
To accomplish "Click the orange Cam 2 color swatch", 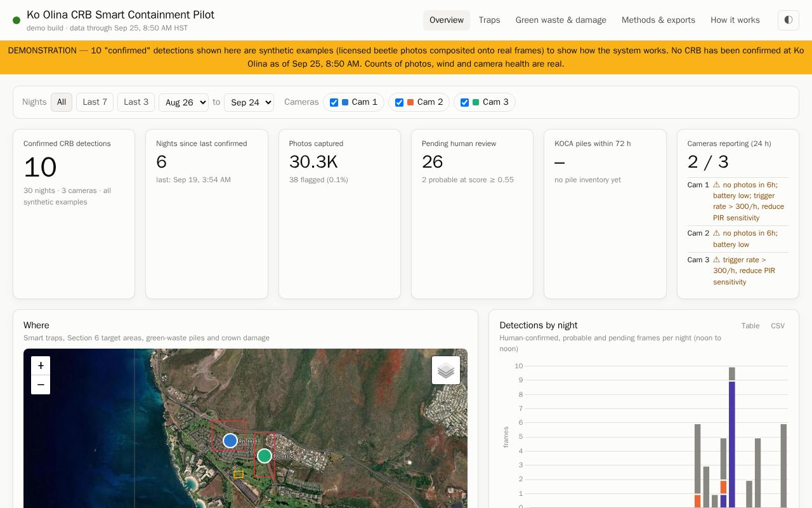I will [410, 102].
